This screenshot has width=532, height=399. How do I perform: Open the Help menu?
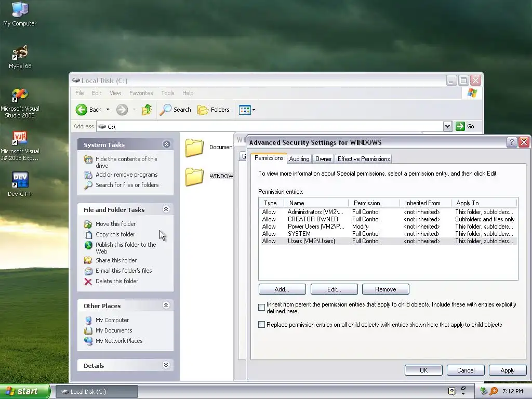pos(188,93)
